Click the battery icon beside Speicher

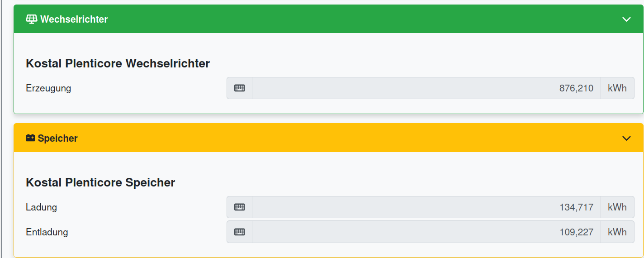30,138
